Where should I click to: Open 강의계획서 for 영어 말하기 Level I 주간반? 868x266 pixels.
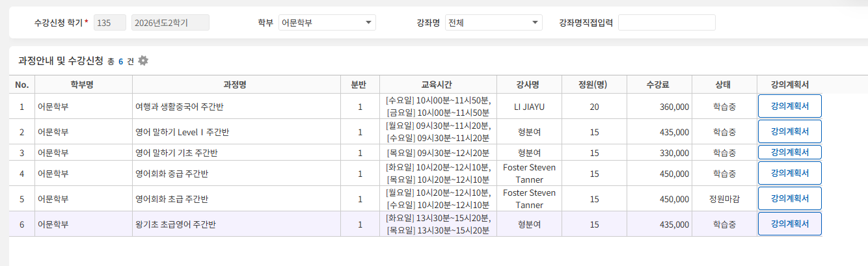tap(789, 131)
